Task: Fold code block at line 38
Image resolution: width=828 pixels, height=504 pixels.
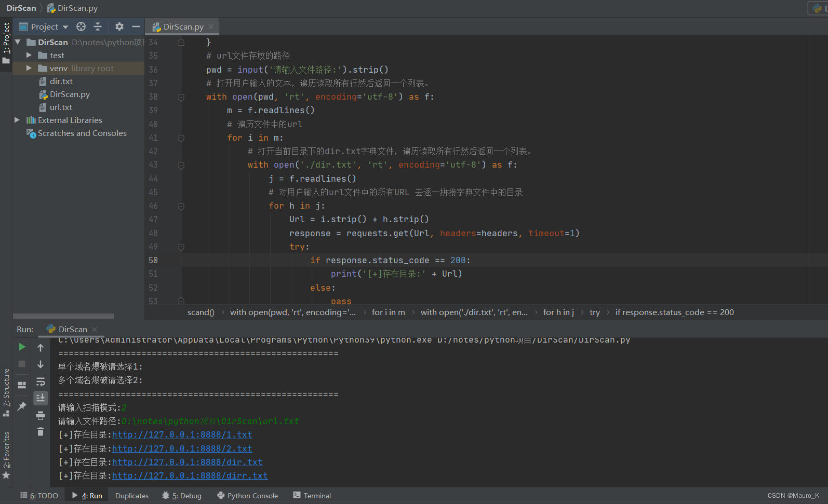Action: coord(181,97)
